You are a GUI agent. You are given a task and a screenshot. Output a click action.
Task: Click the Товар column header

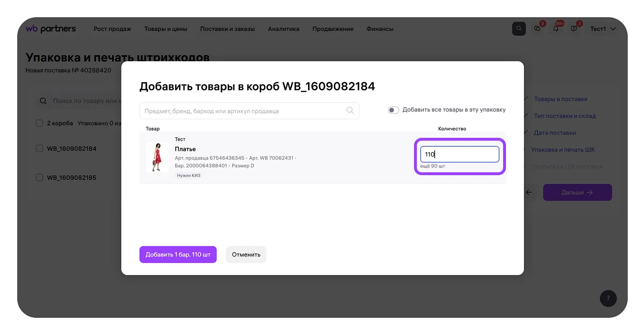pos(153,129)
